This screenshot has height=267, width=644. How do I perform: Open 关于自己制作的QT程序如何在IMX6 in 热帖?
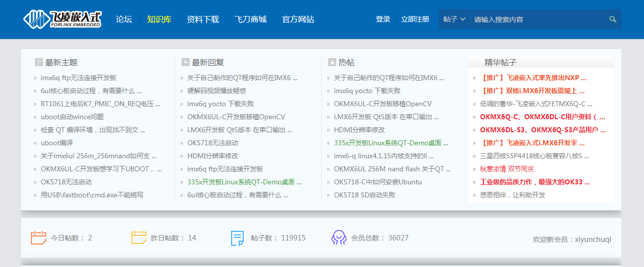389,78
